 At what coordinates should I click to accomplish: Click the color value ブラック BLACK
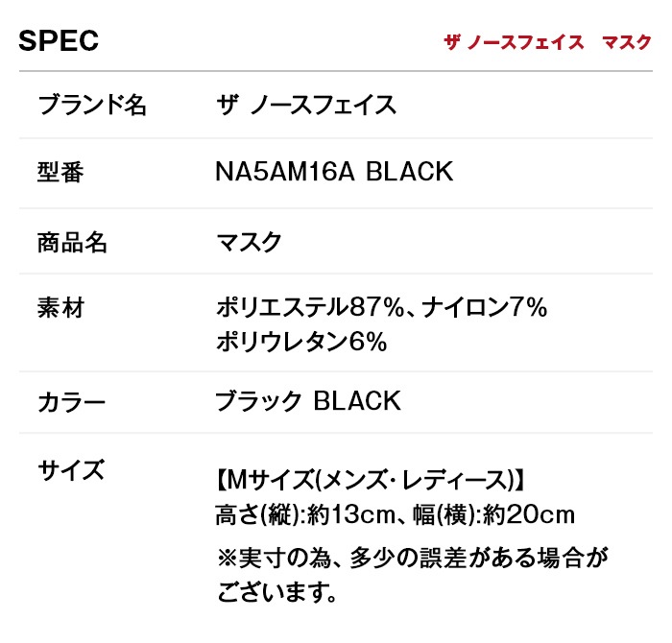(x=308, y=401)
